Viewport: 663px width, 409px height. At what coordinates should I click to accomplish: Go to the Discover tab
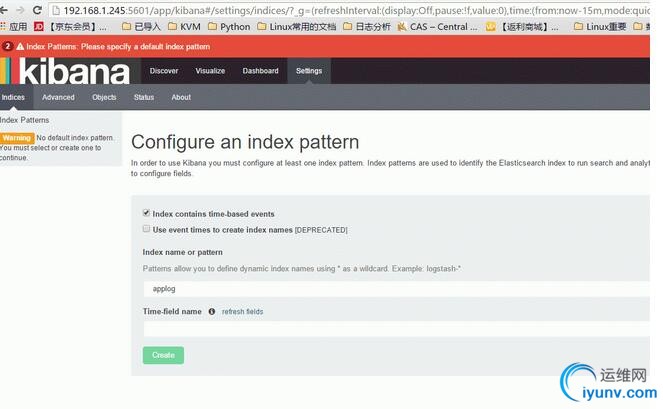pyautogui.click(x=164, y=71)
